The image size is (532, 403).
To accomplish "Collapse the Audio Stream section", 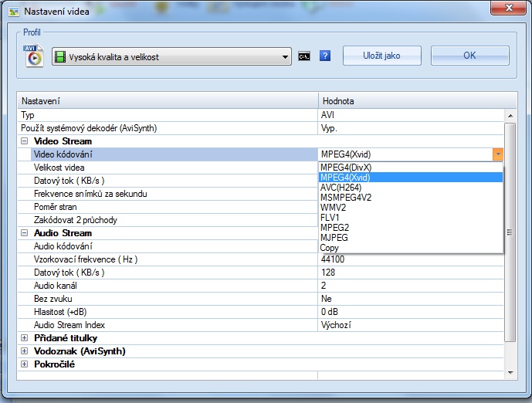I will point(25,233).
